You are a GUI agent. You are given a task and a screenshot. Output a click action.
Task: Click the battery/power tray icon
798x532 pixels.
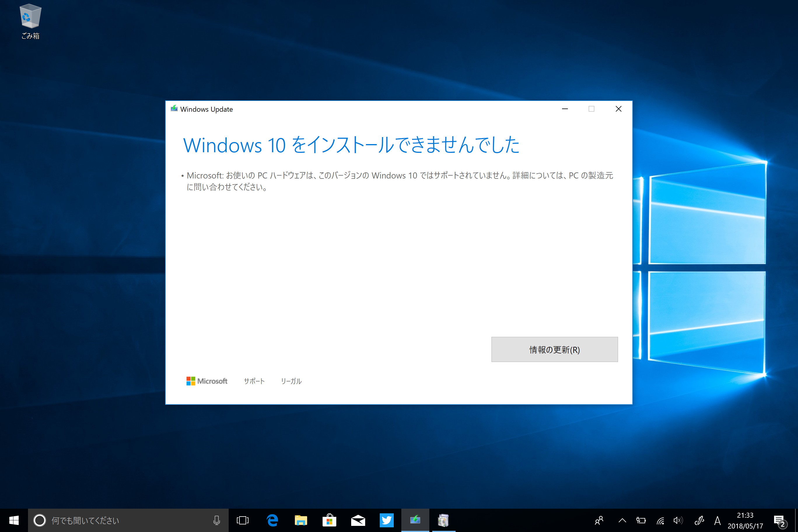pos(641,520)
